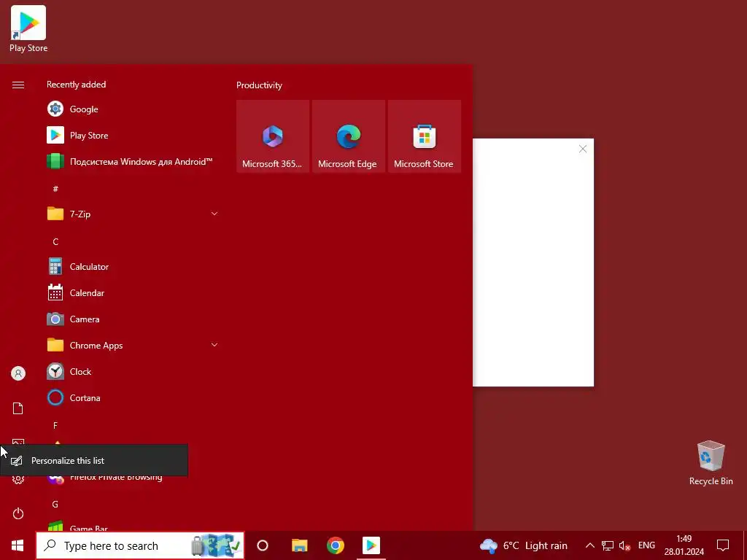Click the network status tray icon
747x560 pixels.
608,545
